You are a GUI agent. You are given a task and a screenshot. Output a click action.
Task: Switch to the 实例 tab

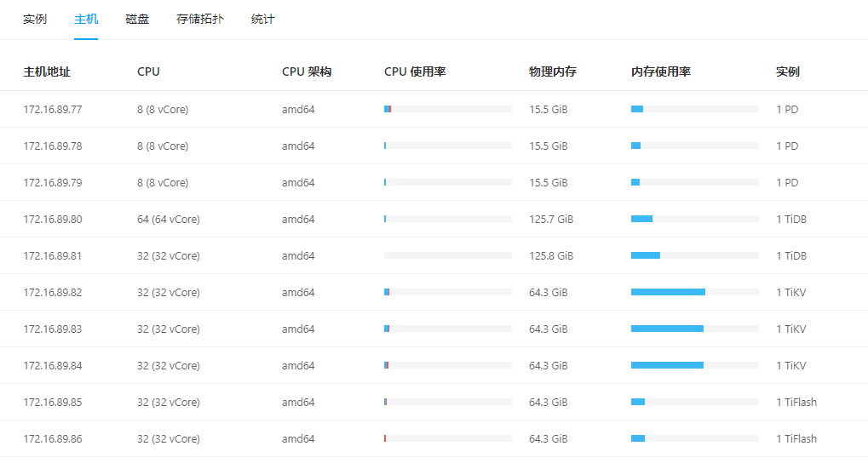(35, 20)
